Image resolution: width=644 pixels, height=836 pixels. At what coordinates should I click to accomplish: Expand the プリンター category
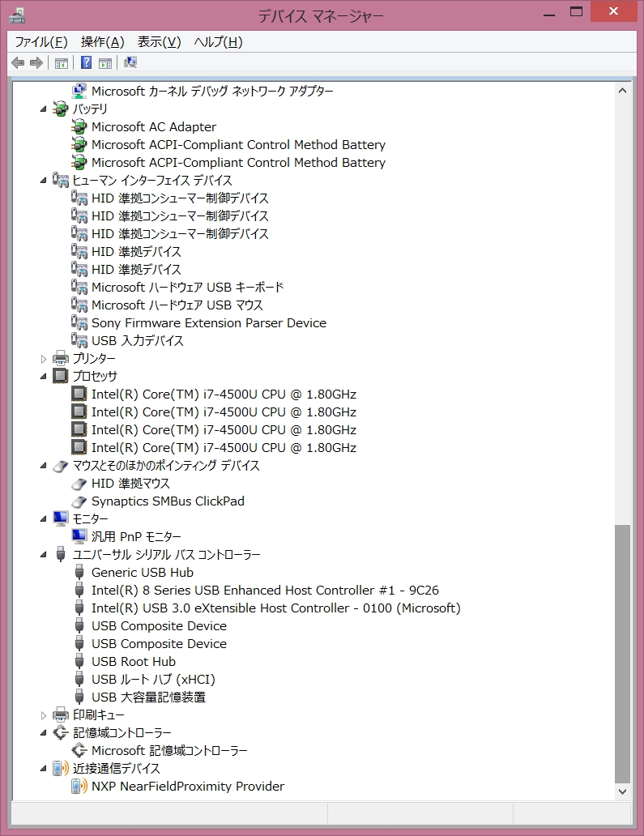[44, 359]
